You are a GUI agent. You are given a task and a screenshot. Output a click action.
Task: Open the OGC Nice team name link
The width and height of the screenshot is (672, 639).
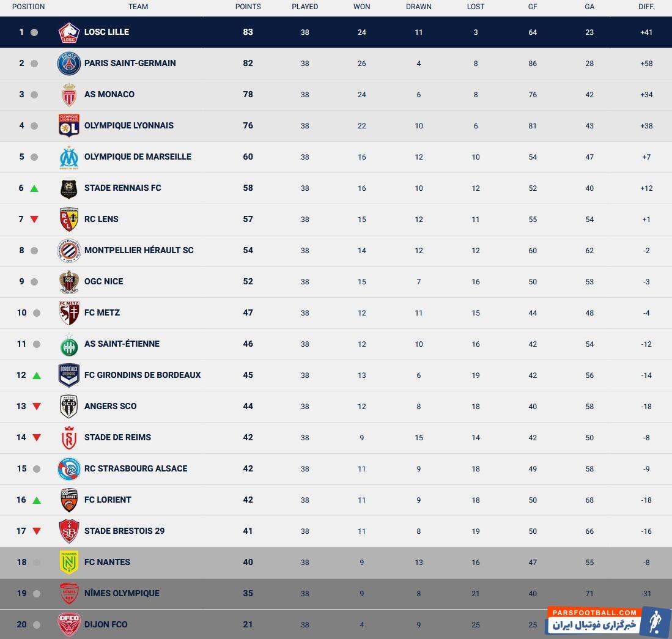(104, 281)
